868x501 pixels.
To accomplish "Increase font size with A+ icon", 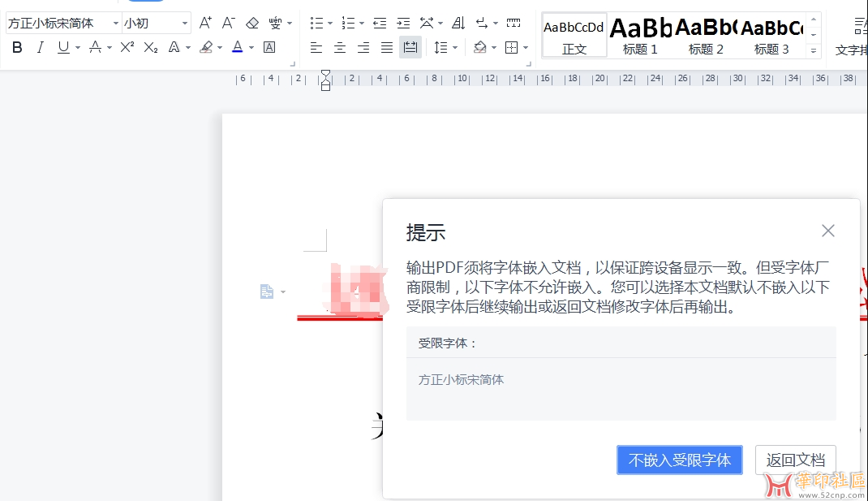I will coord(204,23).
